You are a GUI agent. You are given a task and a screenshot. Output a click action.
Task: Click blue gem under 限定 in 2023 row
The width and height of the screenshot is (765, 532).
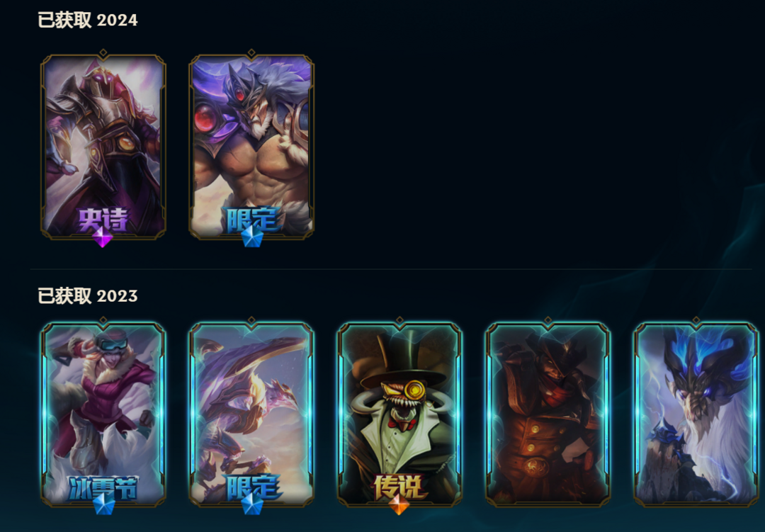(252, 504)
